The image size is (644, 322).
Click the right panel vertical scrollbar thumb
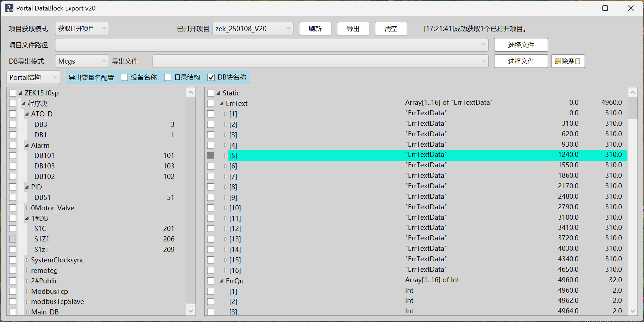632,108
